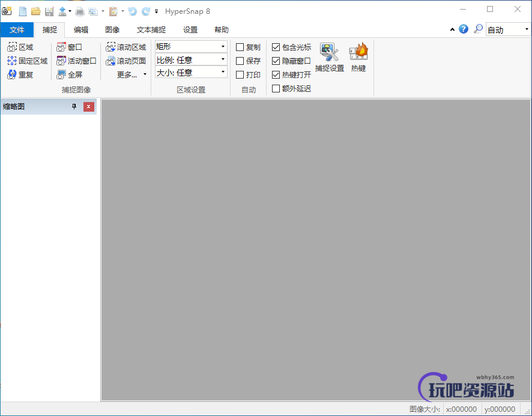The width and height of the screenshot is (532, 416).
Task: Enable the 保存 auto save checkbox
Action: coord(240,61)
